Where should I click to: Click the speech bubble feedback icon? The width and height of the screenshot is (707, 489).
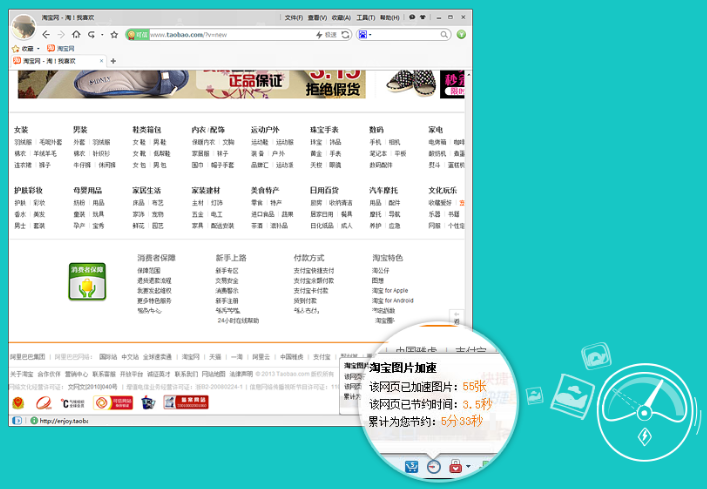click(412, 17)
